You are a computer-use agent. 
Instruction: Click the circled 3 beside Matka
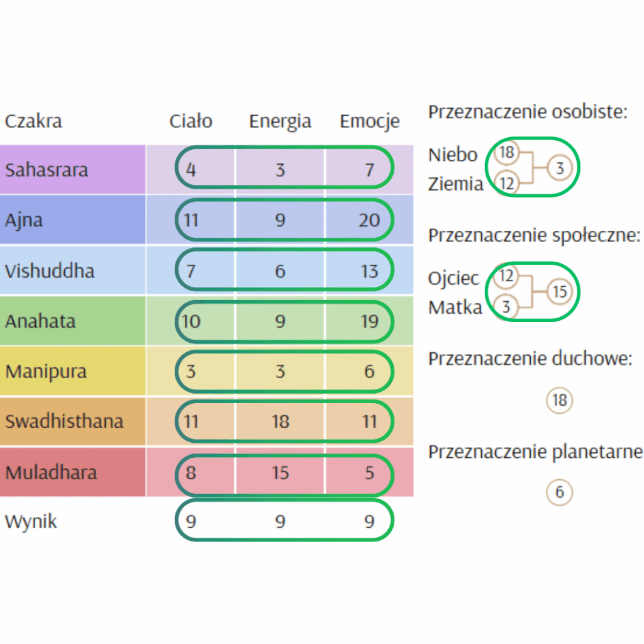pyautogui.click(x=507, y=308)
